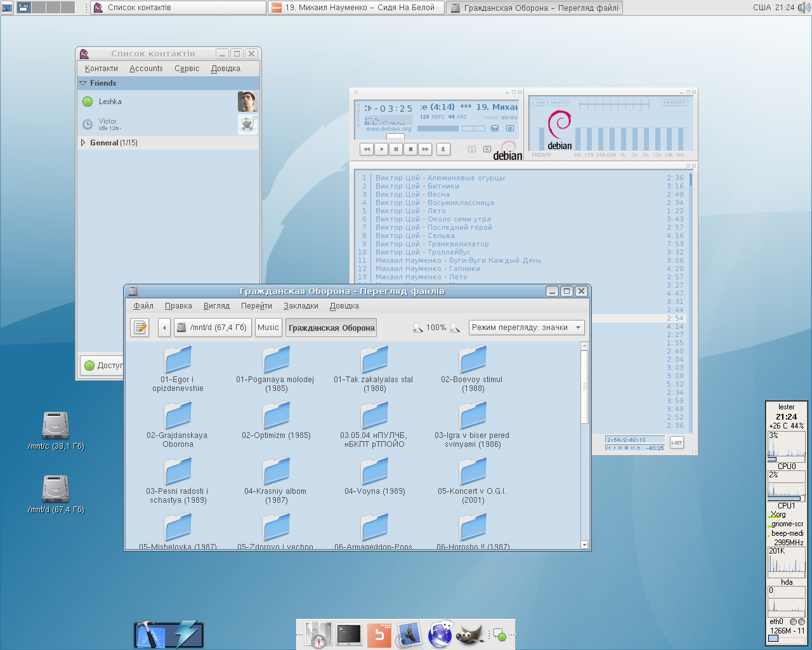Click the equalizer PRESETS button
Viewport: 812px width, 650px height.
(x=674, y=102)
